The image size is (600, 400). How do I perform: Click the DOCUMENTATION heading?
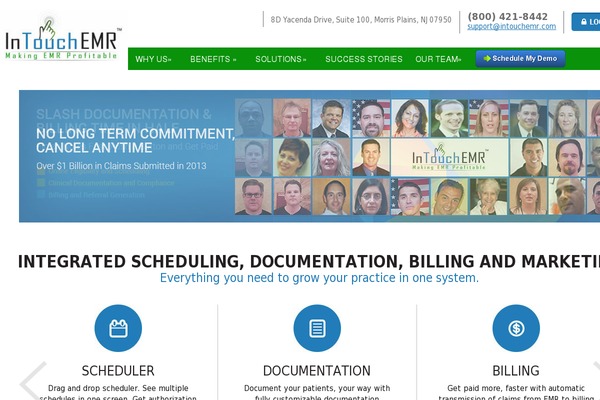317,371
